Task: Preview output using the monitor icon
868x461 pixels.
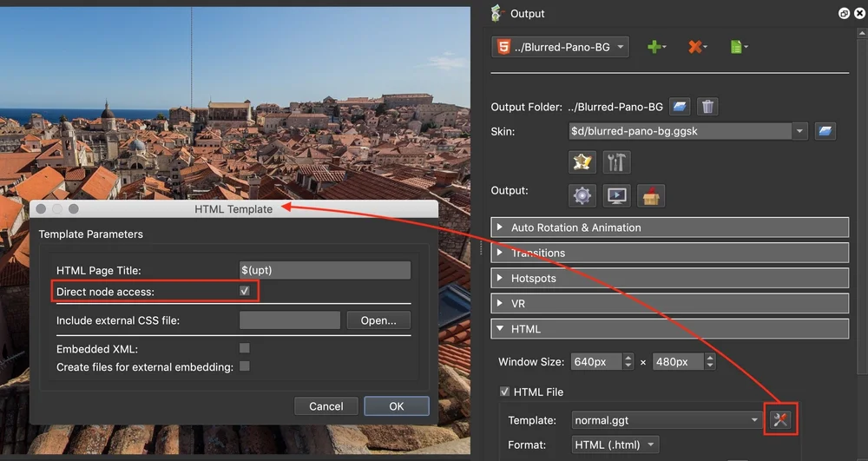Action: tap(616, 195)
